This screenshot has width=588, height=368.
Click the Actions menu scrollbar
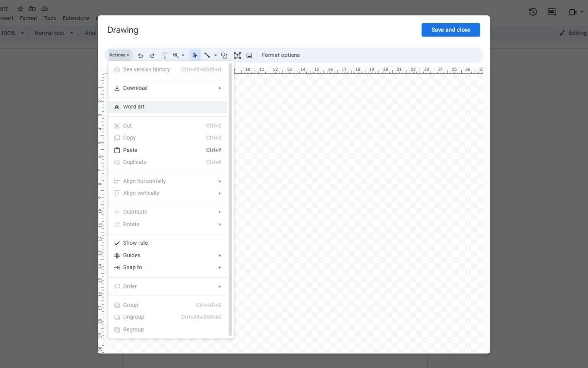(231, 199)
